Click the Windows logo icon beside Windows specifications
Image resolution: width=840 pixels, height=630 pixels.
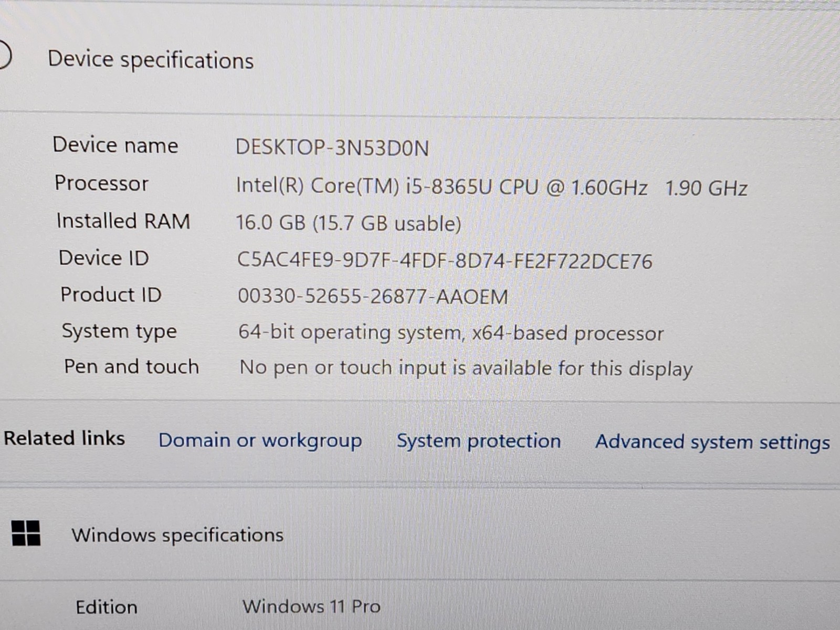[x=26, y=533]
